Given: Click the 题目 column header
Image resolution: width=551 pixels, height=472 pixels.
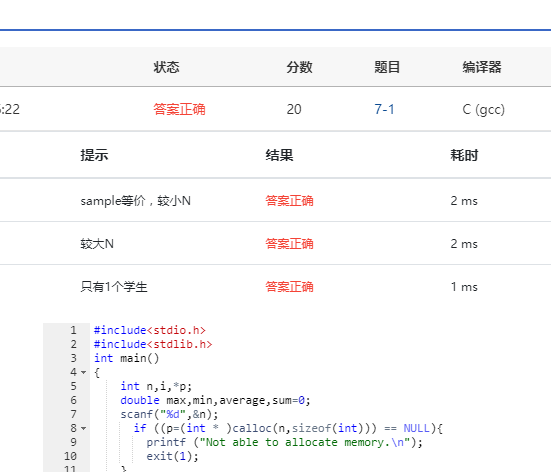Looking at the screenshot, I should (x=387, y=67).
